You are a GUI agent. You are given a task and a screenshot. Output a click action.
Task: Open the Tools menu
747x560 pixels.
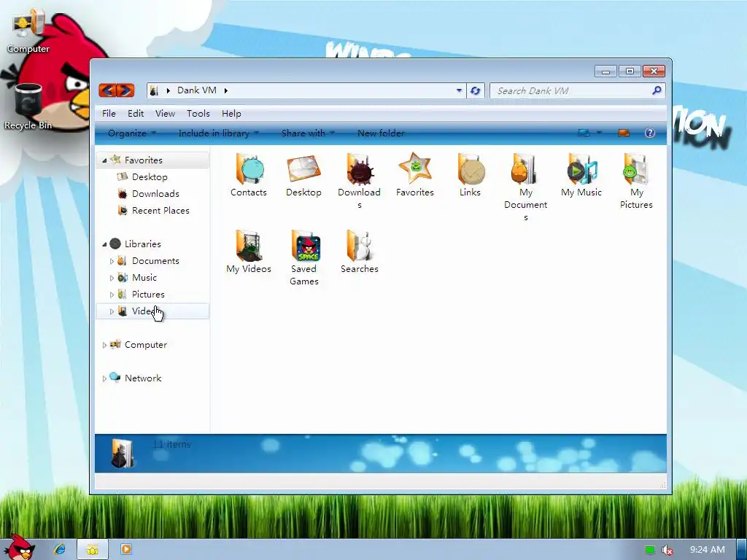tap(198, 113)
